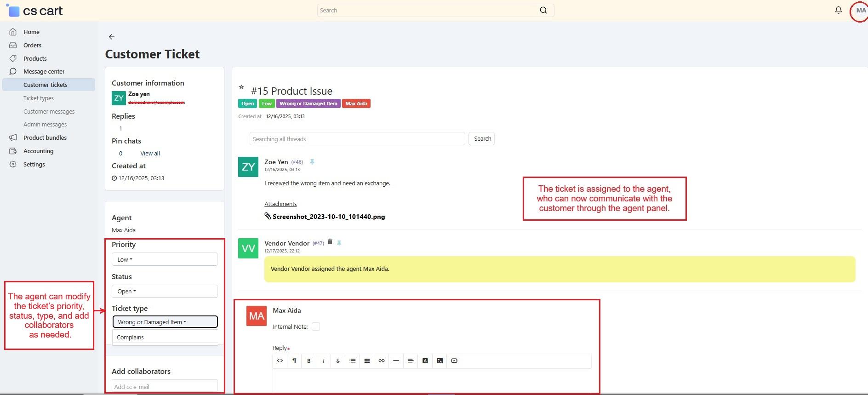Image resolution: width=868 pixels, height=395 pixels.
Task: Open the notifications bell
Action: pyautogui.click(x=838, y=10)
